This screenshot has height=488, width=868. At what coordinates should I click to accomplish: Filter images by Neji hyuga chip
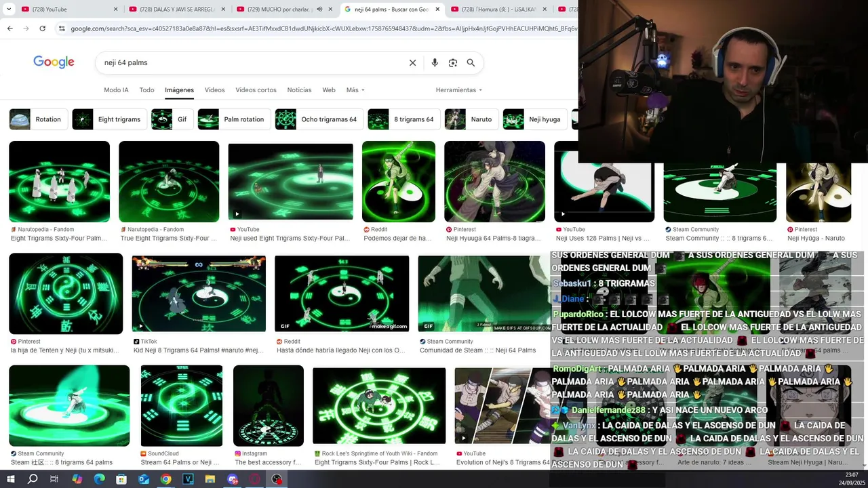[535, 119]
